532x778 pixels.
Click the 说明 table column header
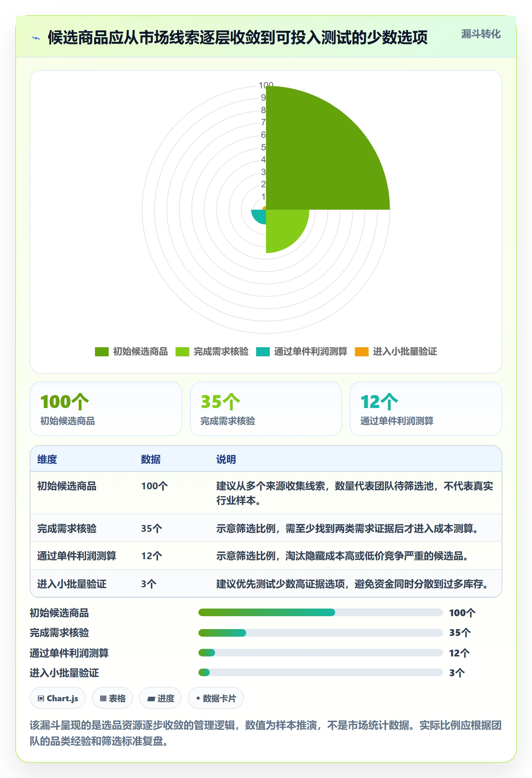click(x=226, y=459)
